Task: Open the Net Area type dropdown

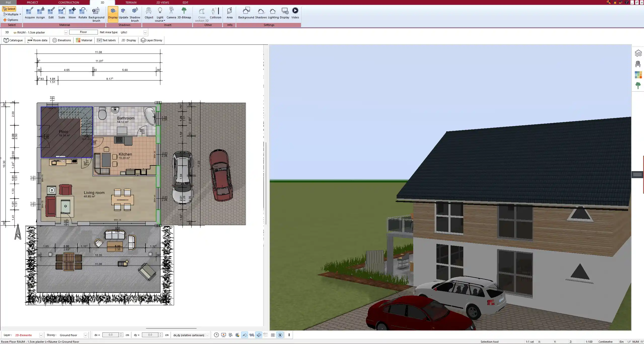Action: point(145,32)
